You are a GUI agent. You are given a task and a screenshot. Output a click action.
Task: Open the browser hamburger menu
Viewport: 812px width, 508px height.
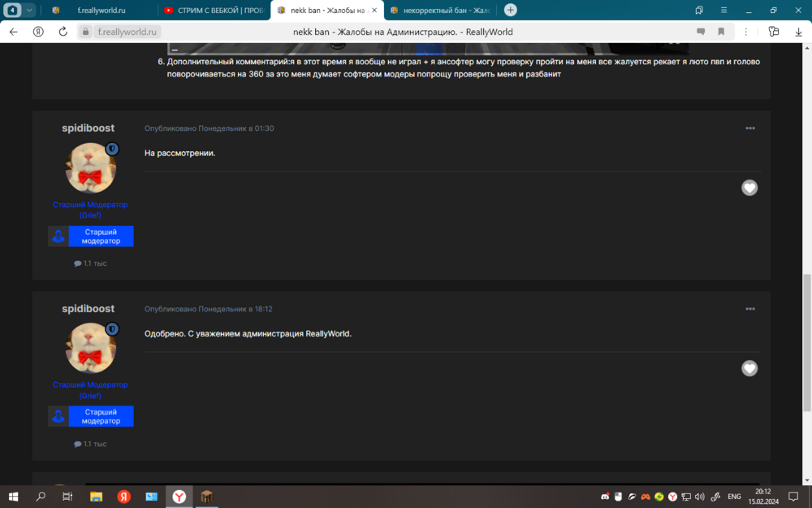(x=723, y=10)
